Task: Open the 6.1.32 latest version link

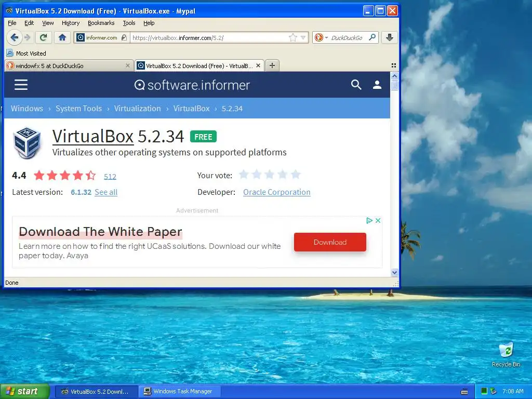Action: (81, 192)
